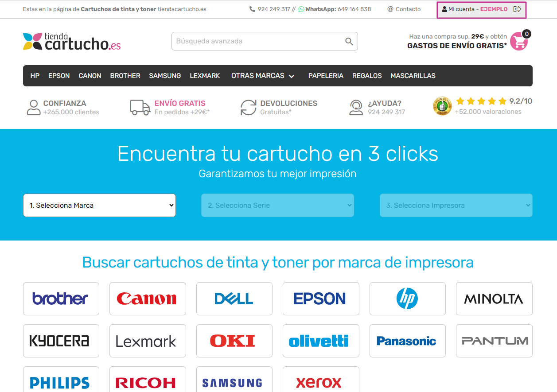Click the 924 249 317 phone number in top bar
The height and width of the screenshot is (392, 557).
(274, 9)
